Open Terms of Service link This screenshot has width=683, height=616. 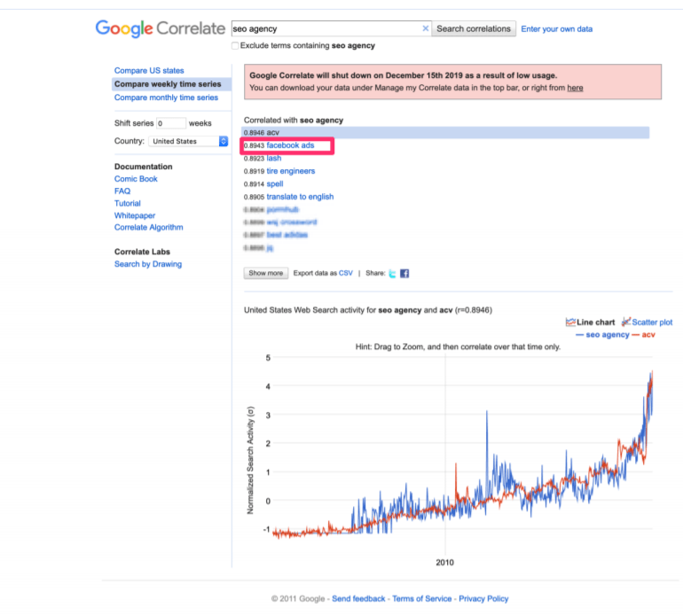(421, 598)
